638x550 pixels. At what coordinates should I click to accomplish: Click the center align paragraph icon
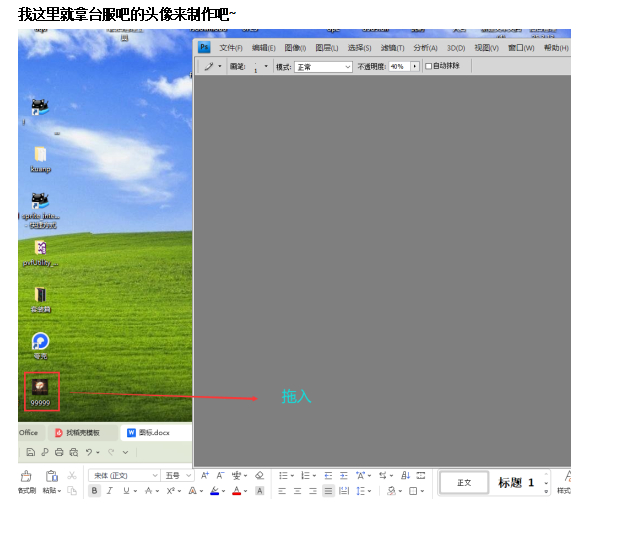click(x=297, y=491)
